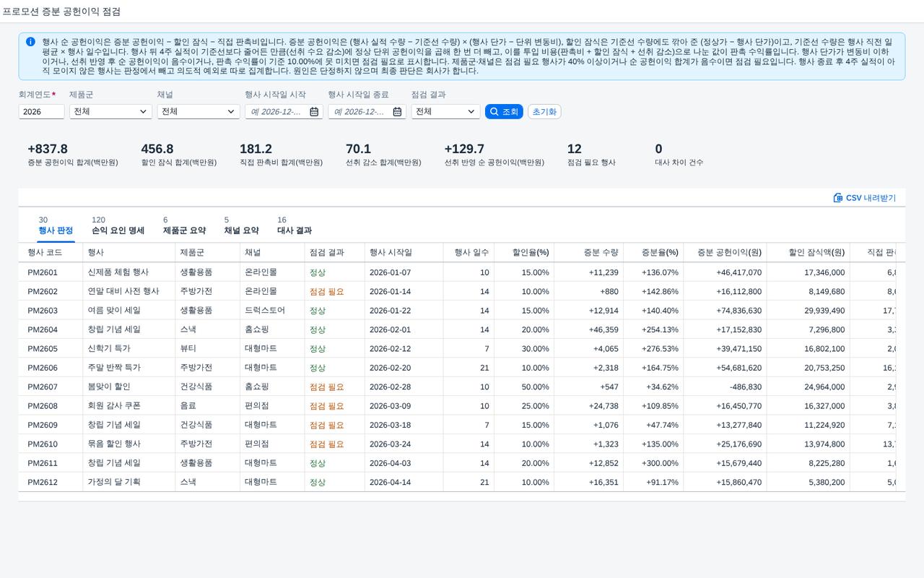This screenshot has width=924, height=578.
Task: Click the 할인 잠식액(원) column header
Action: pos(808,252)
